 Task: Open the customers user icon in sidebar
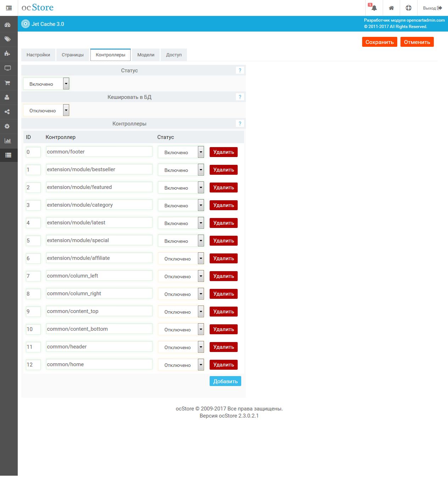click(7, 97)
